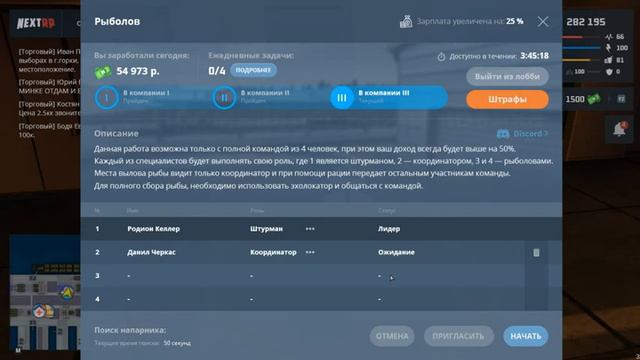Click the red health bar
The height and width of the screenshot is (360, 640).
[582, 37]
